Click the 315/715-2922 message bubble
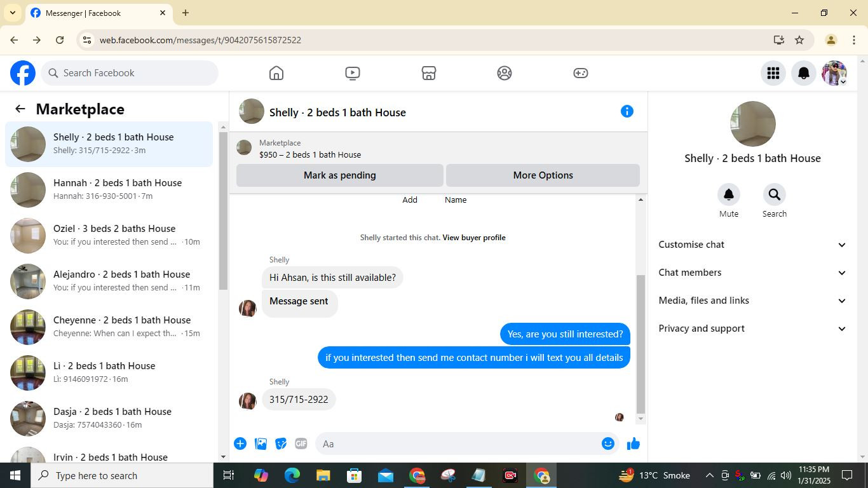Screen dimensions: 868x488 click(299, 400)
